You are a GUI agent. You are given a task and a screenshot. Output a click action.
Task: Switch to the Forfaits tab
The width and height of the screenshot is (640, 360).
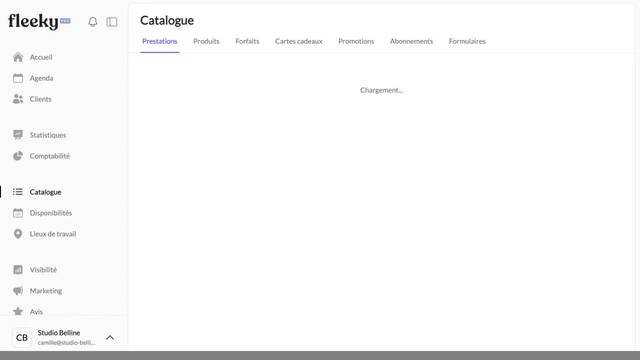247,41
